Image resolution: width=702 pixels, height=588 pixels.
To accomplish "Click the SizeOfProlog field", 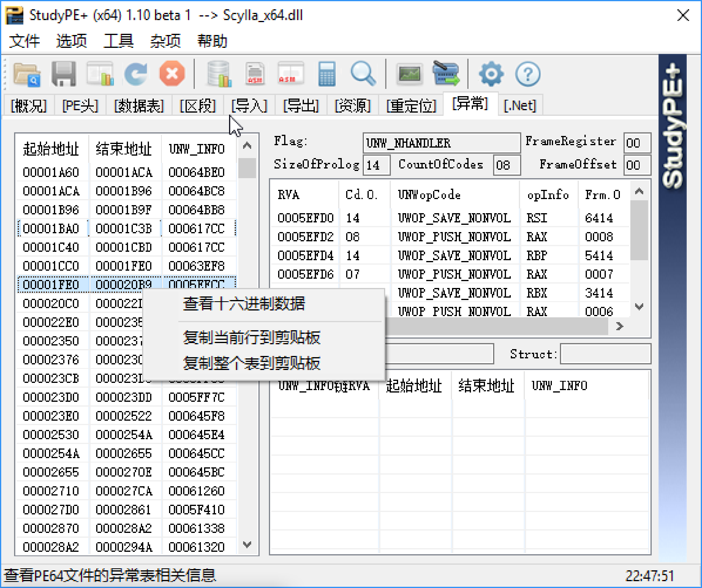I will pos(377,165).
